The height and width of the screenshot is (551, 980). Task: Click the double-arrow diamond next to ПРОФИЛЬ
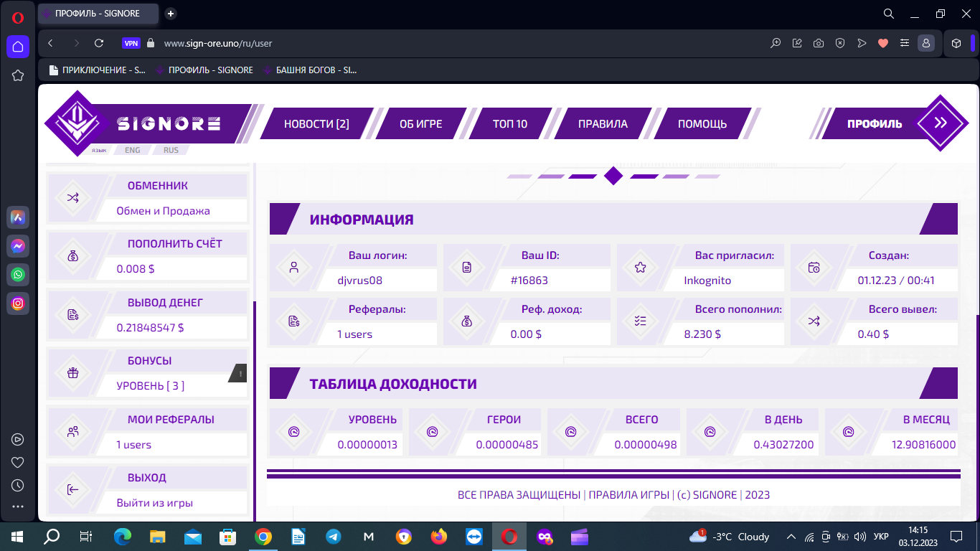click(941, 123)
